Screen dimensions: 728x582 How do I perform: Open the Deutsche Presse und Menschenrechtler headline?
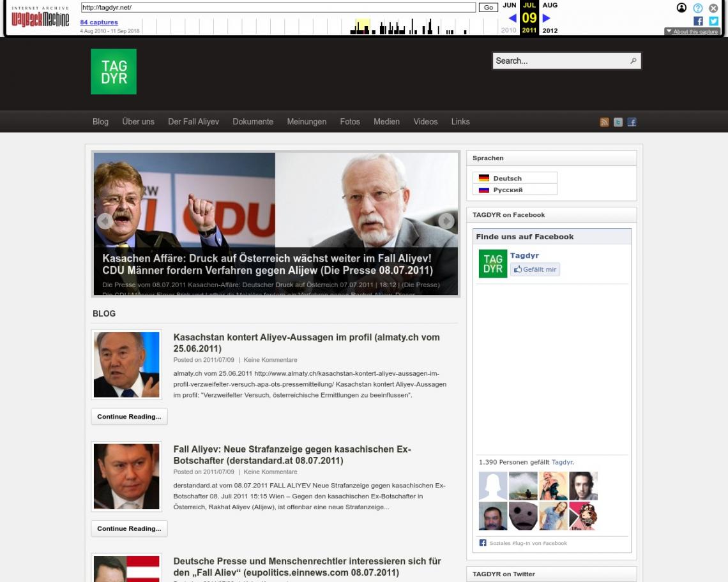point(307,567)
